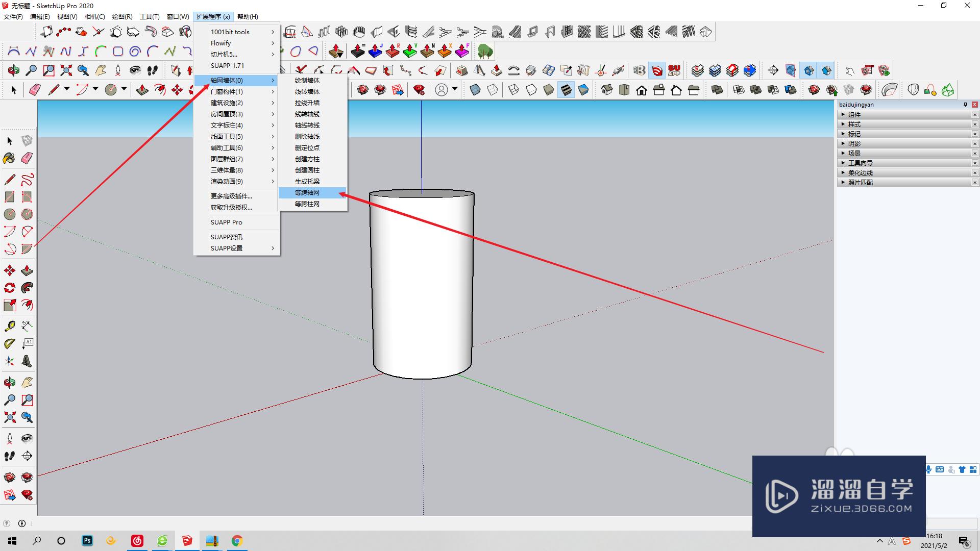Open the 相机(C) menu
This screenshot has width=980, height=551.
tap(95, 17)
